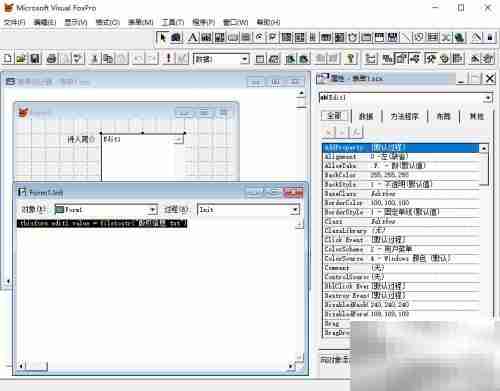
Task: Click the Set Tab Order icon
Action: point(370,59)
